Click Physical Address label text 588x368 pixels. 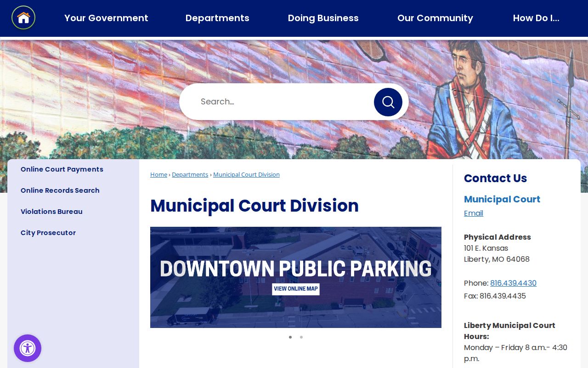pyautogui.click(x=498, y=237)
